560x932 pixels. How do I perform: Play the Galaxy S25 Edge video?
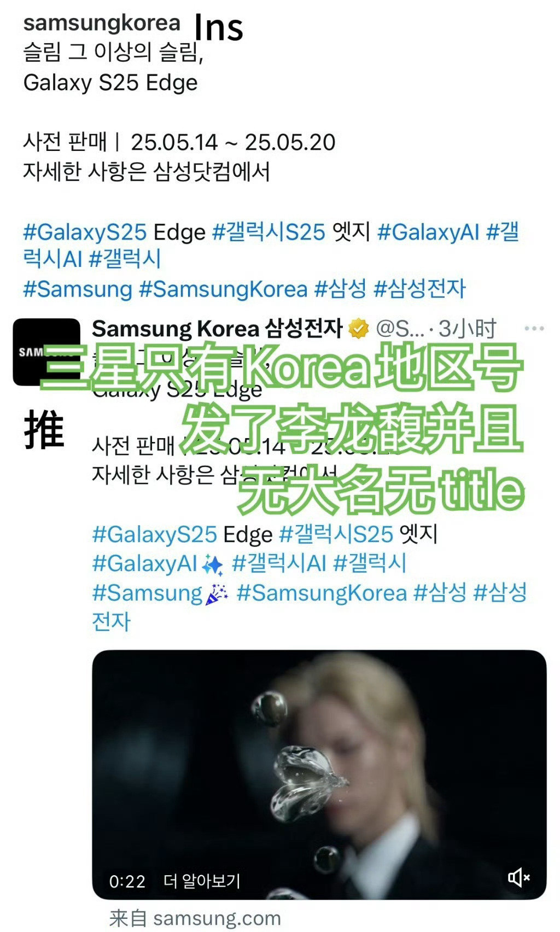point(319,774)
